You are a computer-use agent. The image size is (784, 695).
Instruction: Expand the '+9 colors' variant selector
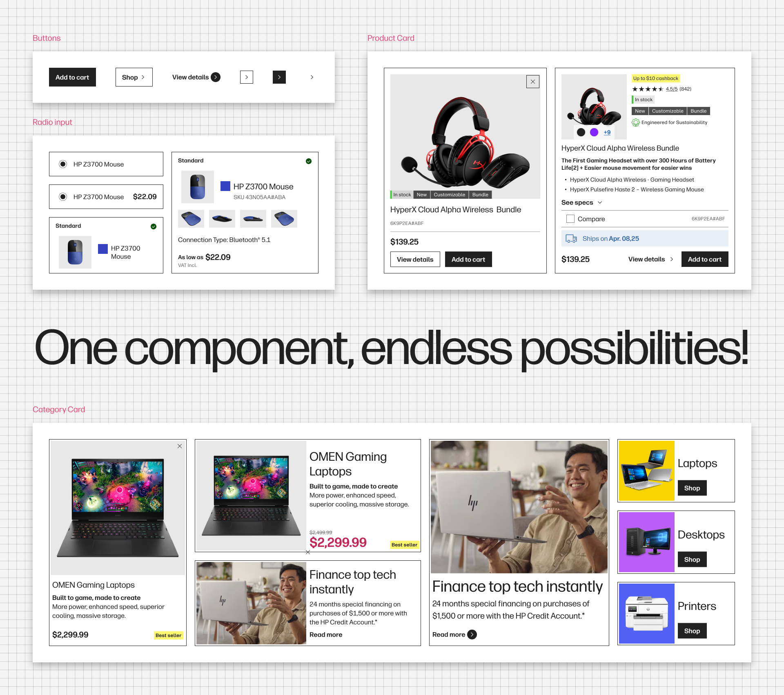click(x=606, y=133)
